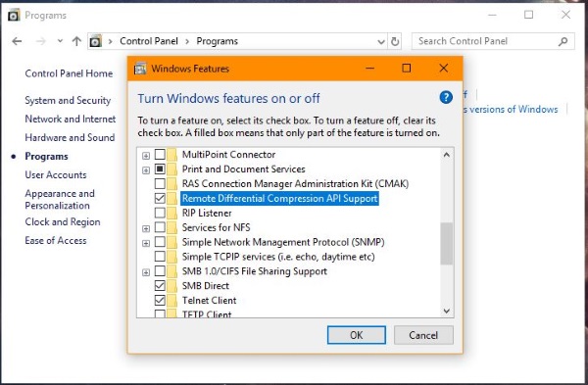Image resolution: width=588 pixels, height=385 pixels.
Task: Check the MultiPoint Connector checkbox
Action: tap(160, 155)
